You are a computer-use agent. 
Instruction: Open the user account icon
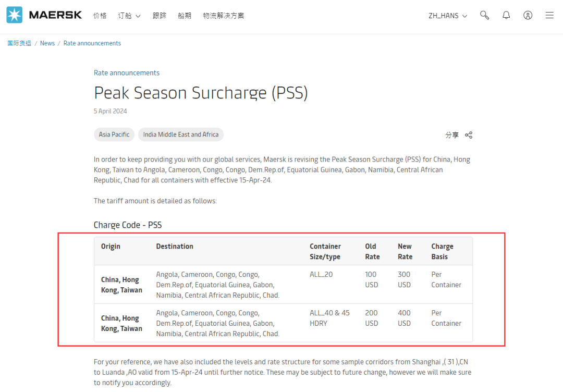[528, 15]
